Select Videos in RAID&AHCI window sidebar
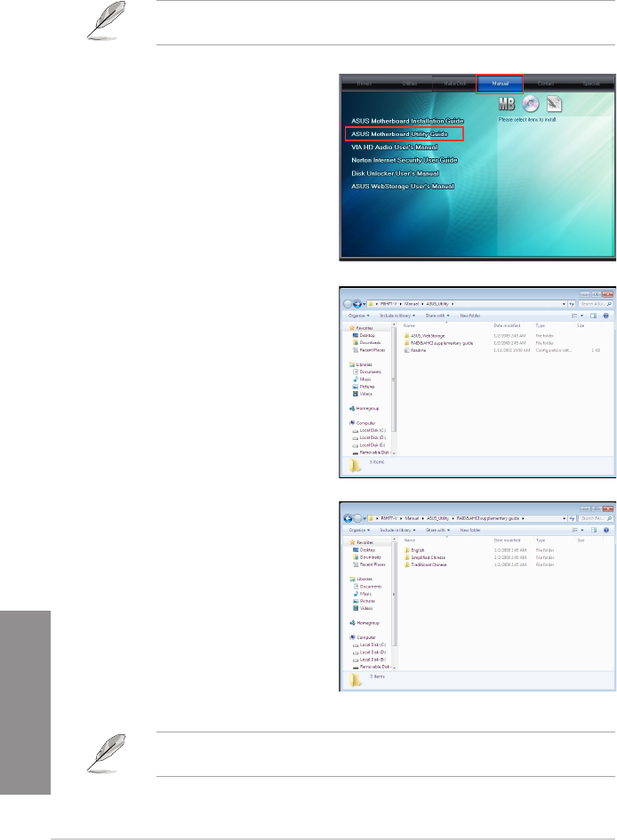617x840 pixels. click(x=363, y=609)
